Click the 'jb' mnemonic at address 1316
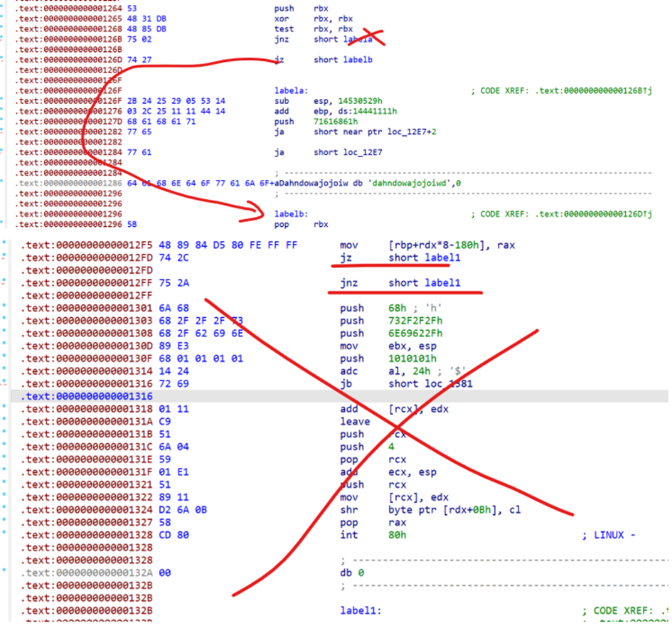Screen dimensions: 672x628 (x=346, y=383)
